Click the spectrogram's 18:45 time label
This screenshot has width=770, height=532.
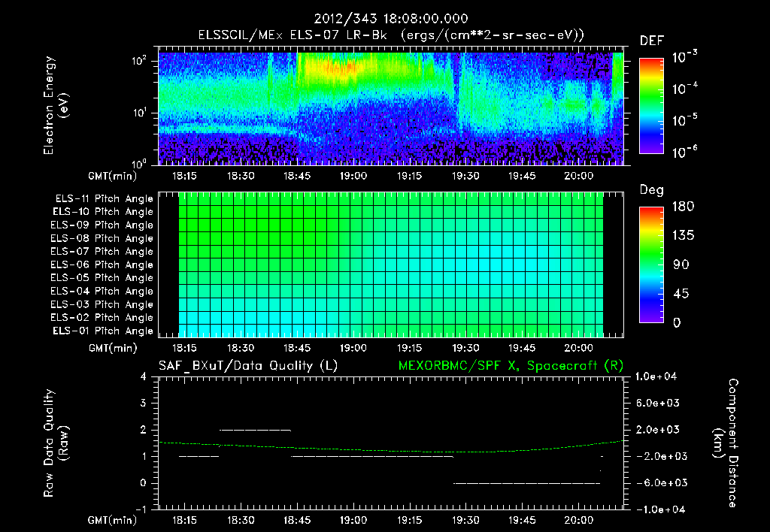(x=296, y=176)
